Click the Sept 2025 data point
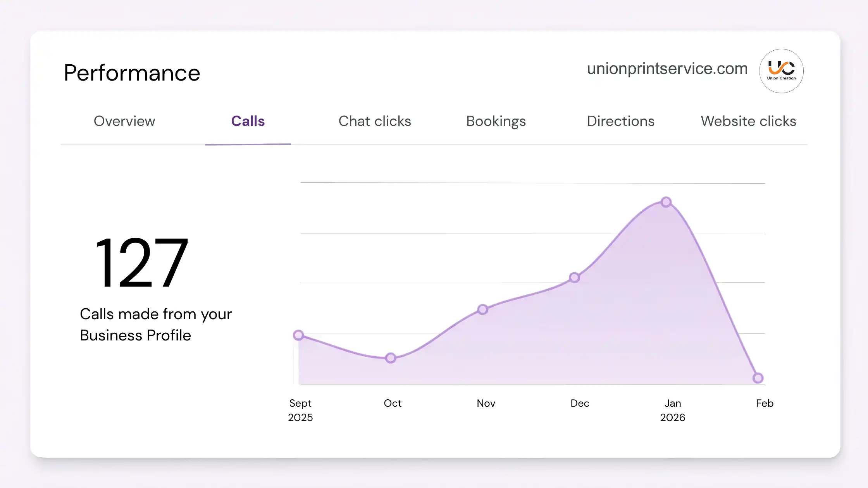Viewport: 868px width, 488px height. 298,335
